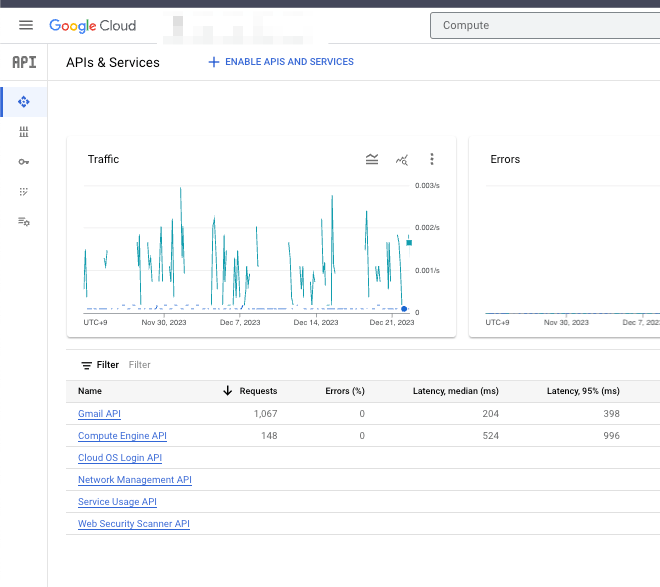Click Compute Engine 95% latency 996

tap(611, 436)
